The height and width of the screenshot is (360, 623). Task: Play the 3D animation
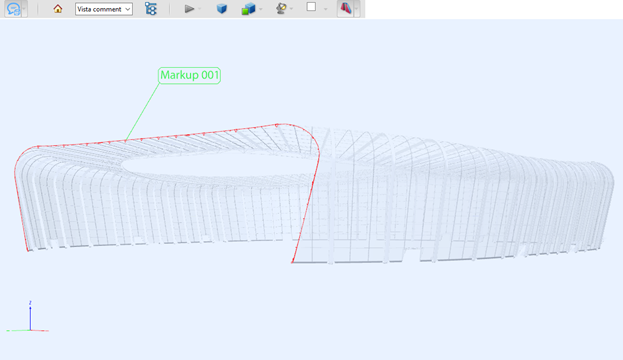tap(189, 9)
